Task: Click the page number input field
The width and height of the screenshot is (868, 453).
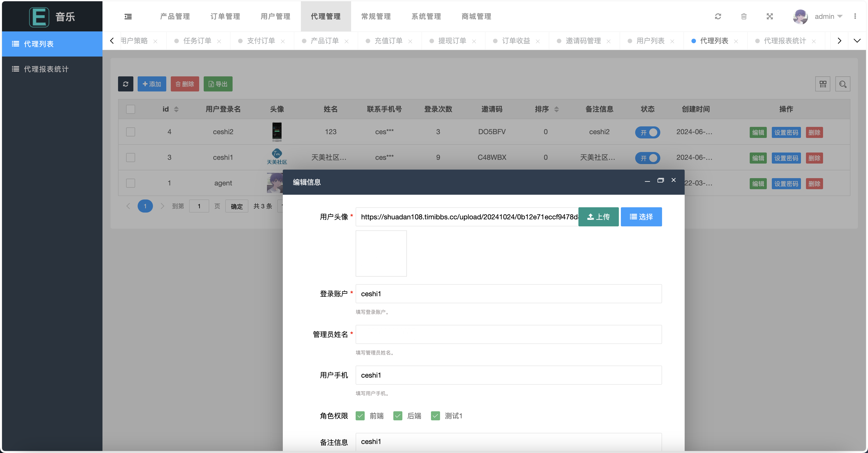Action: [199, 206]
